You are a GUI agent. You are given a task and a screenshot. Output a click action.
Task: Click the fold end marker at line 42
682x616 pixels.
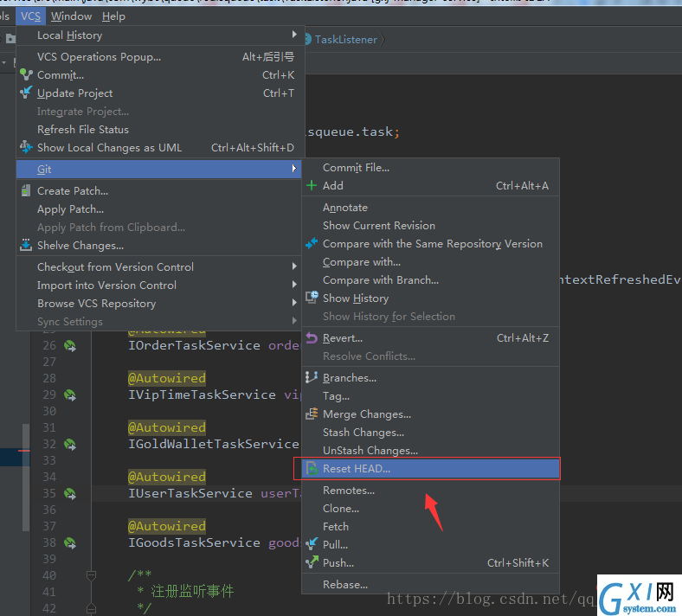[91, 607]
